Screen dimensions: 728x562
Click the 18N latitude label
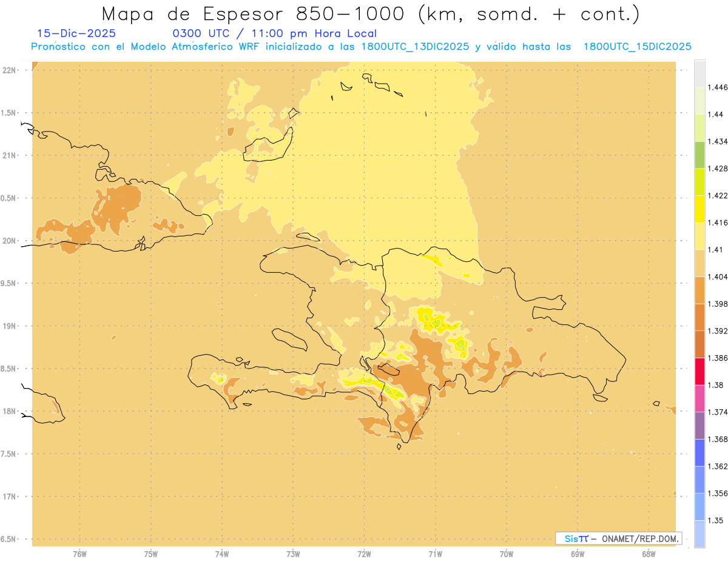tap(9, 411)
